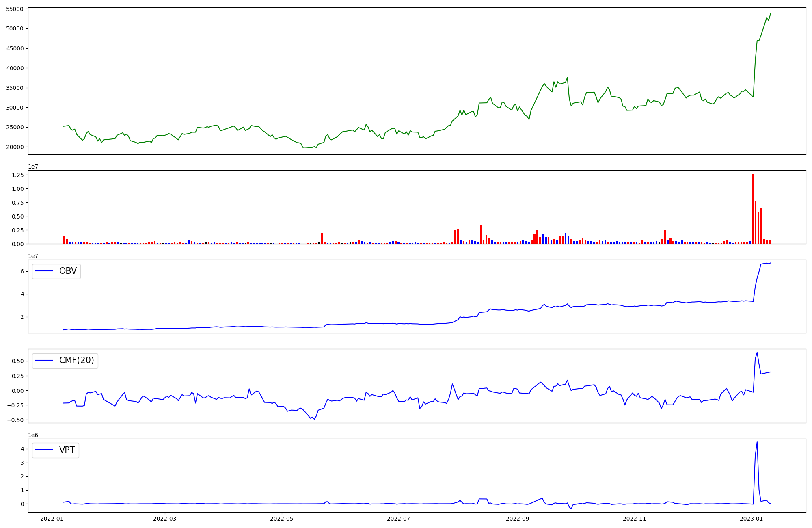812x528 pixels.
Task: Click the 1e6 exponent label above the VPT chart
Action: 33,435
